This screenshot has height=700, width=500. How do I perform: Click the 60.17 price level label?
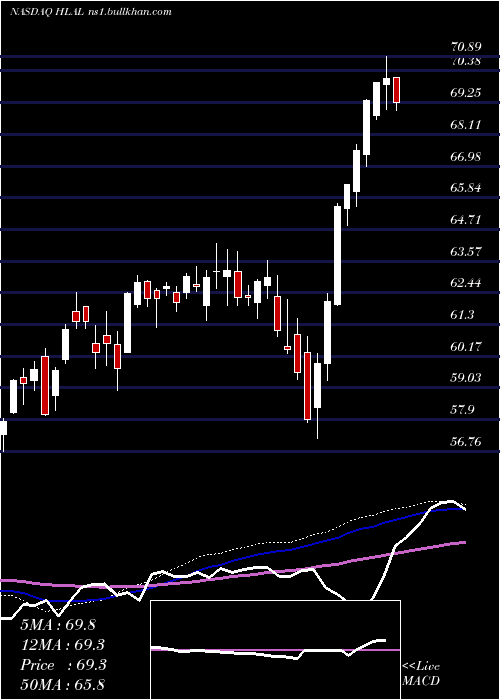[x=466, y=346]
